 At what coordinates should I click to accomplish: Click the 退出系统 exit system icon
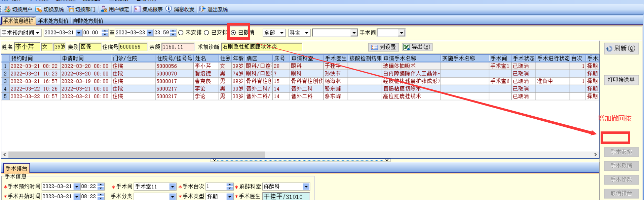[x=202, y=9]
